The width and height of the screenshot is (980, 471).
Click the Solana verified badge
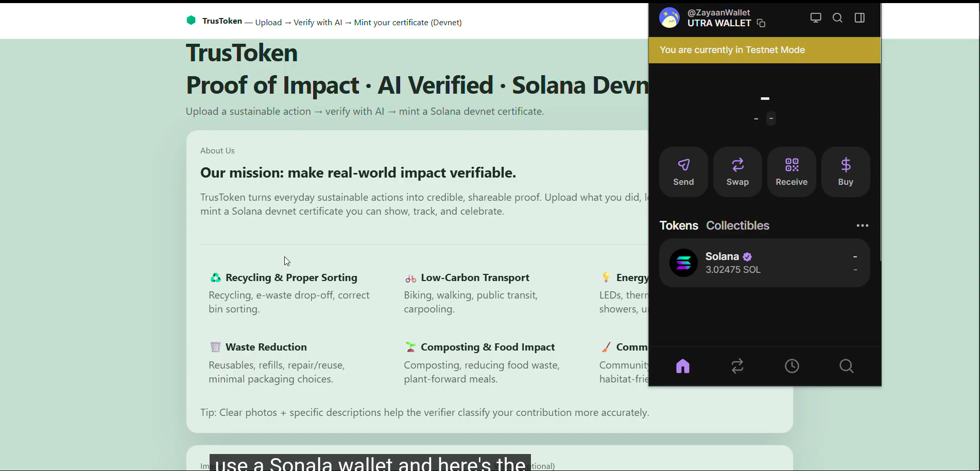click(748, 256)
